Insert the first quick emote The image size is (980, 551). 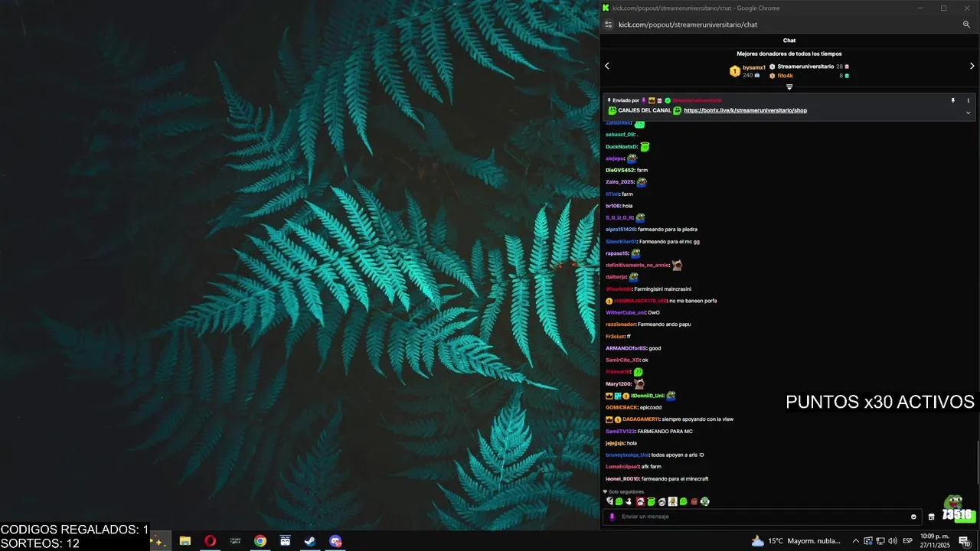click(x=610, y=501)
